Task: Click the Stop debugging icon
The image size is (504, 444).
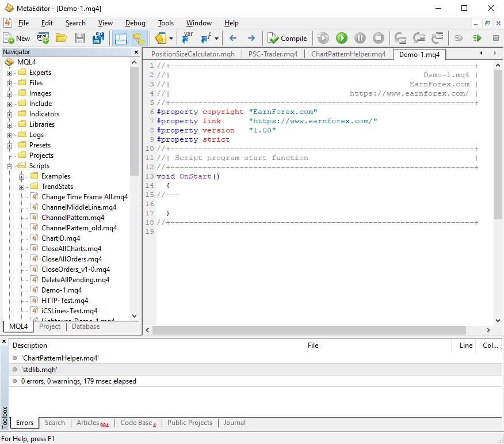Action: [x=379, y=39]
